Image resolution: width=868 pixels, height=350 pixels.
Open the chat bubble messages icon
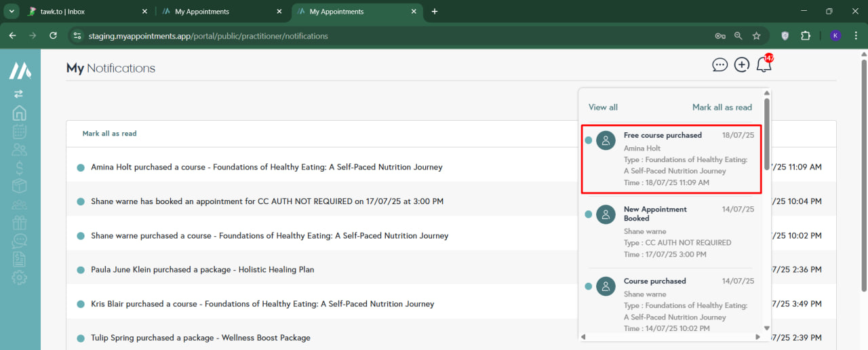[719, 65]
